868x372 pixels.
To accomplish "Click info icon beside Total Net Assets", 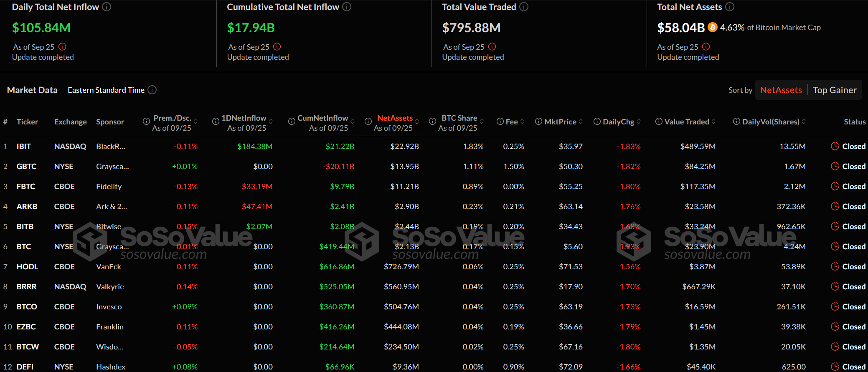I will 730,7.
